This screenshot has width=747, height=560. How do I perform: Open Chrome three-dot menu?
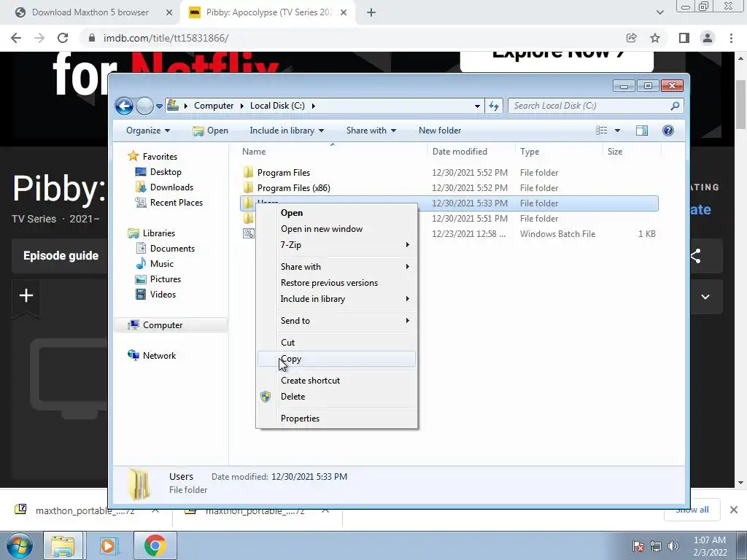pos(731,38)
